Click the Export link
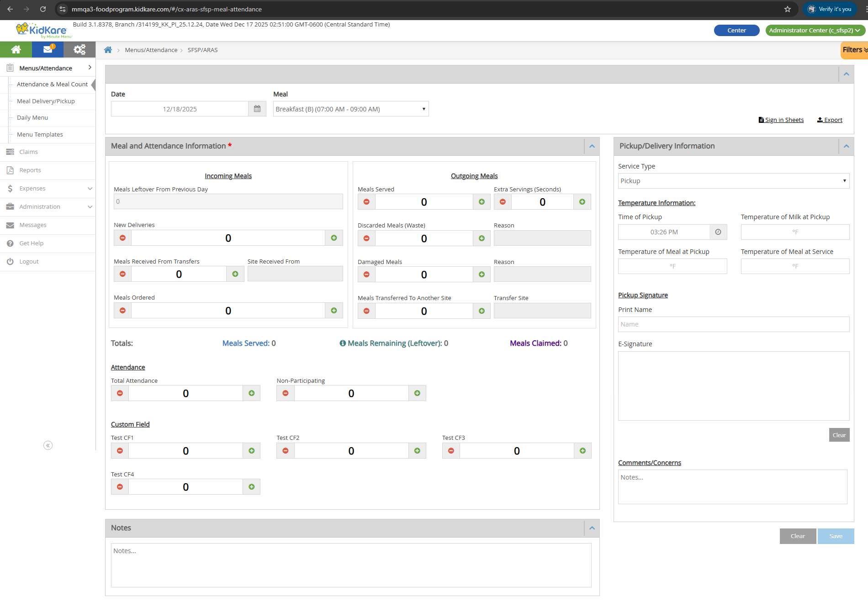The height and width of the screenshot is (602, 868). pos(830,120)
